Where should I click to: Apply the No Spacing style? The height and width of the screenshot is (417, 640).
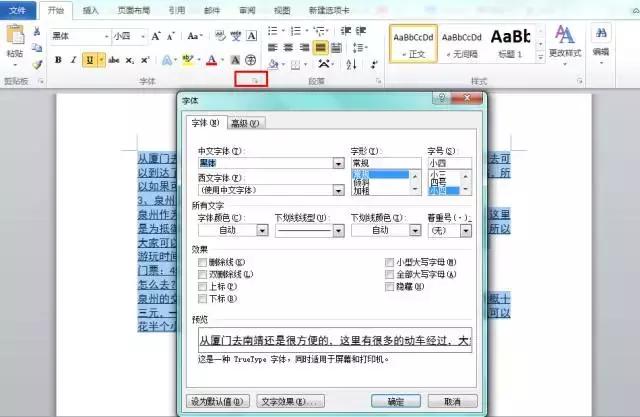click(x=462, y=44)
